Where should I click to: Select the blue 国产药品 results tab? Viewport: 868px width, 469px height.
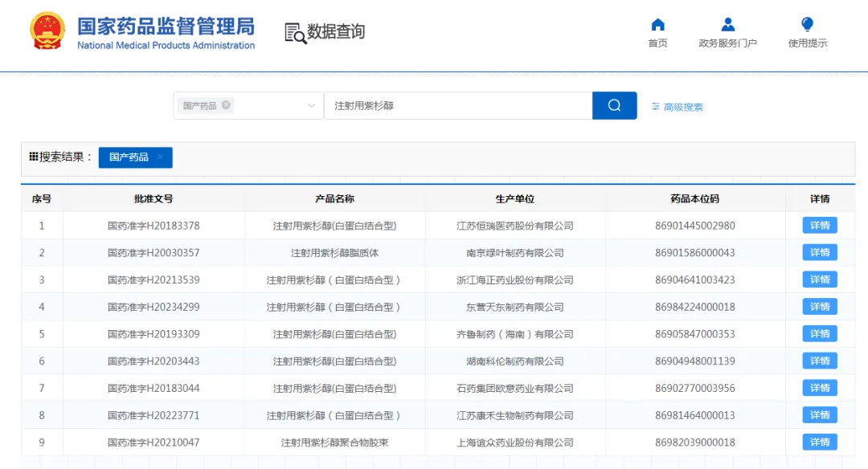click(x=129, y=157)
